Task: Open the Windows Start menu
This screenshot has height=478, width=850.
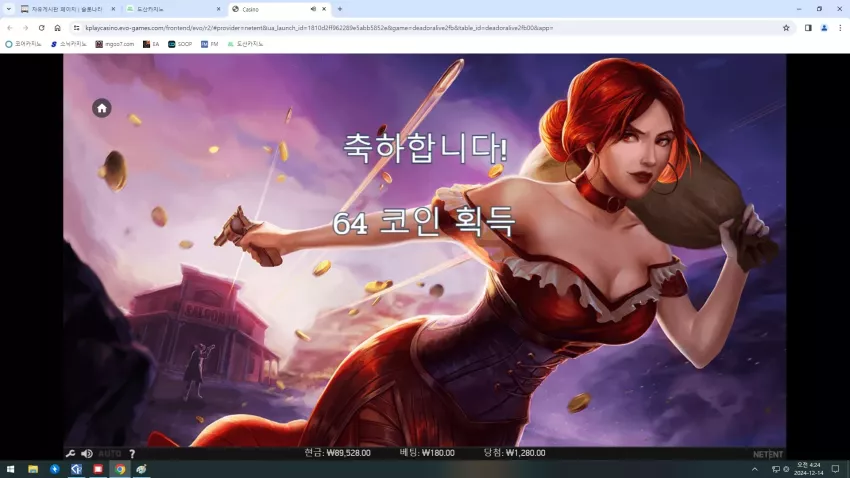Action: click(10, 469)
